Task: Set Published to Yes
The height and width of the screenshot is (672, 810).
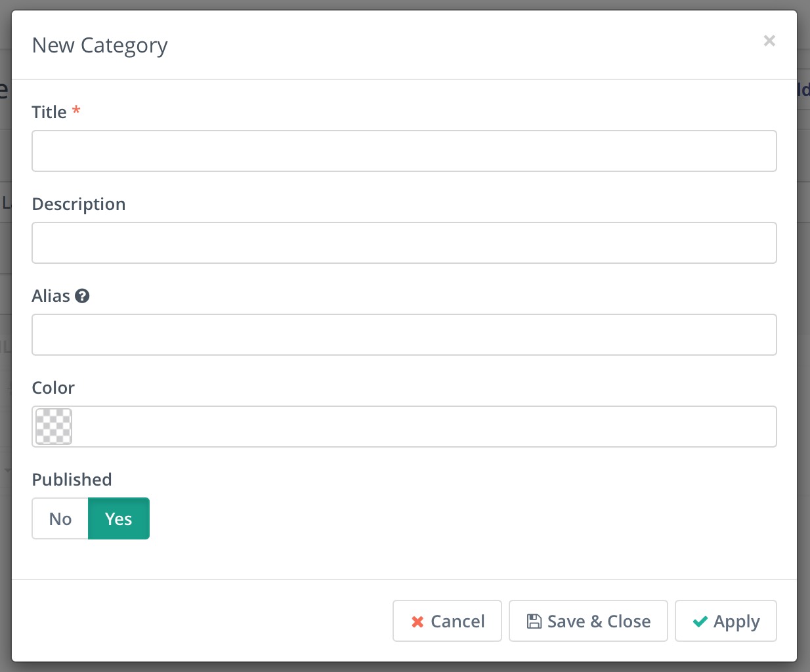Action: [x=119, y=518]
